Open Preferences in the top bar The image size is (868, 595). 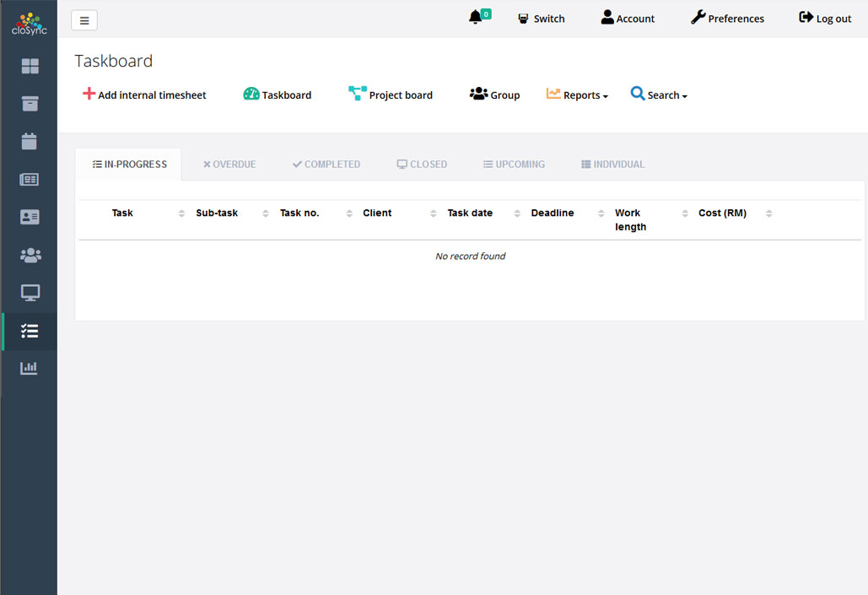click(727, 19)
